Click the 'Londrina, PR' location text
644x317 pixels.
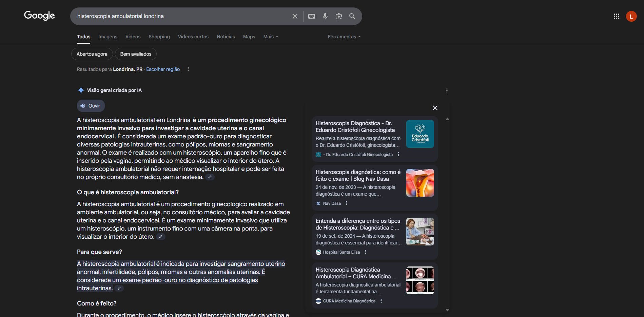click(128, 69)
